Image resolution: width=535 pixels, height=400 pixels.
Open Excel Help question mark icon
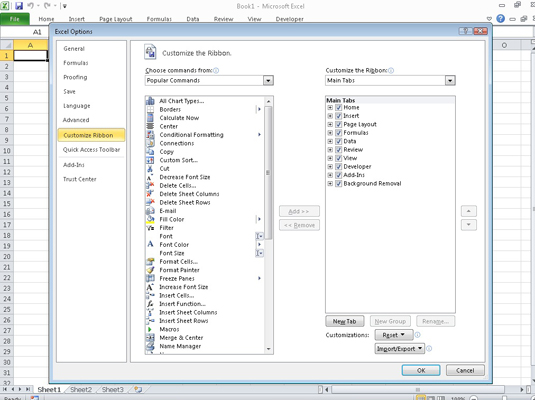501,19
